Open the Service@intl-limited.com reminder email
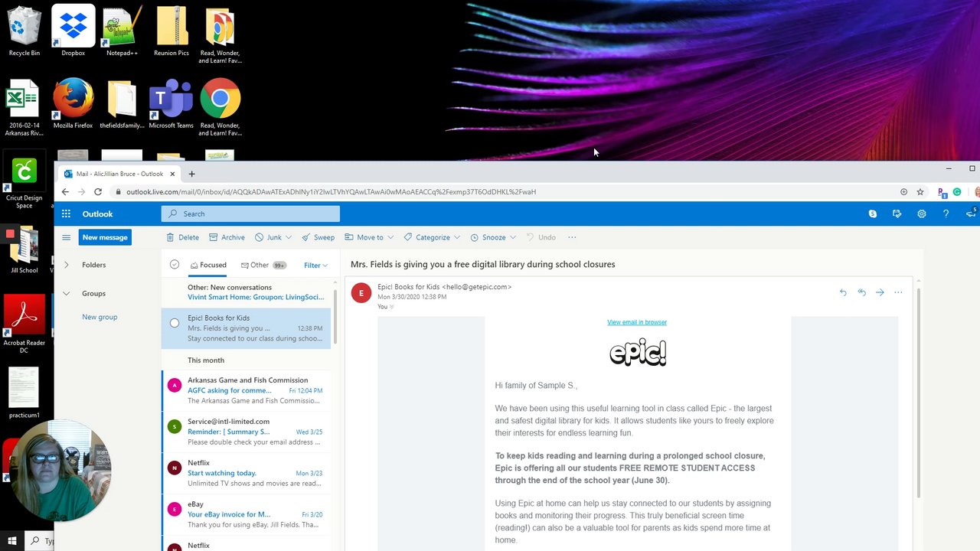 click(x=247, y=432)
